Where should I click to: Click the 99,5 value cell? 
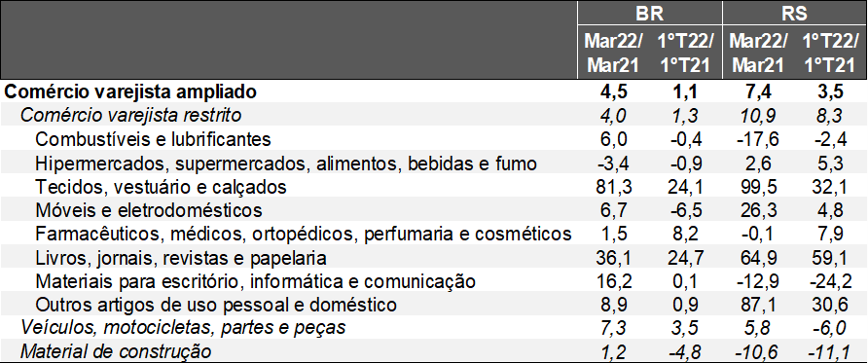[x=759, y=187]
